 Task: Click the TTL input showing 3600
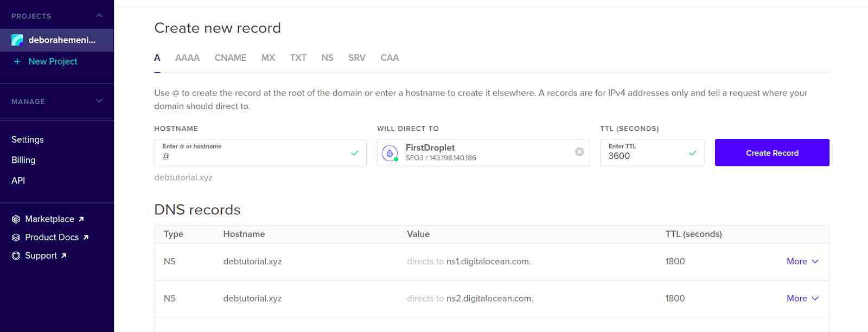tap(652, 152)
